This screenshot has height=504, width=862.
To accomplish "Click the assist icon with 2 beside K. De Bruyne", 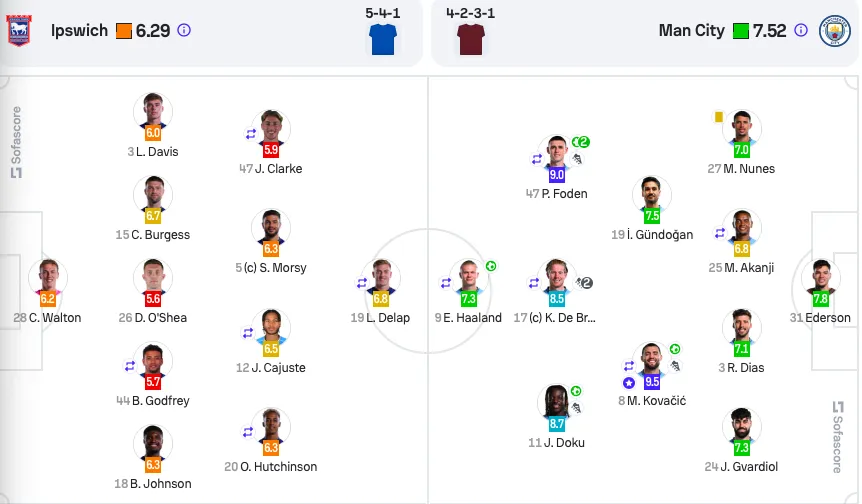I will pyautogui.click(x=584, y=283).
